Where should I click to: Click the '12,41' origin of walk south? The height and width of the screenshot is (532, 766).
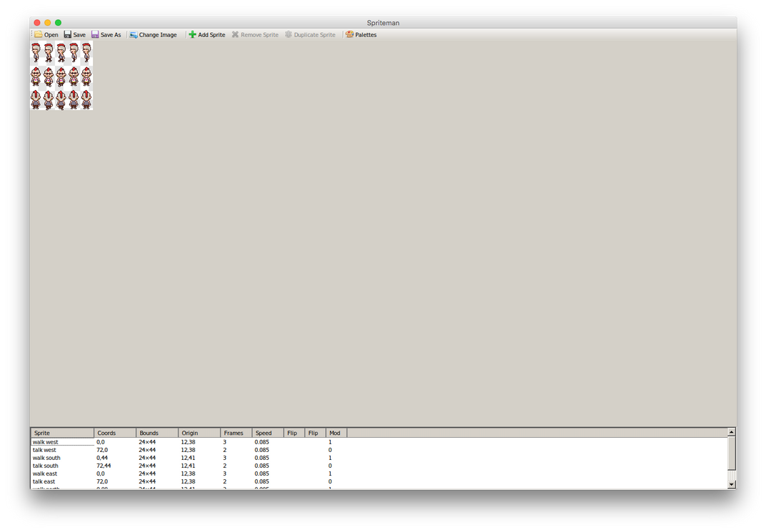188,458
